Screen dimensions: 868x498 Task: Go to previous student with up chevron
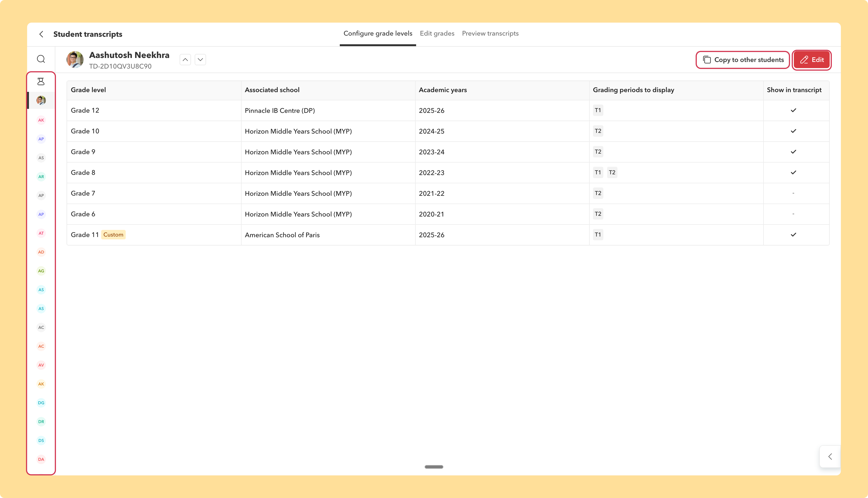[185, 59]
